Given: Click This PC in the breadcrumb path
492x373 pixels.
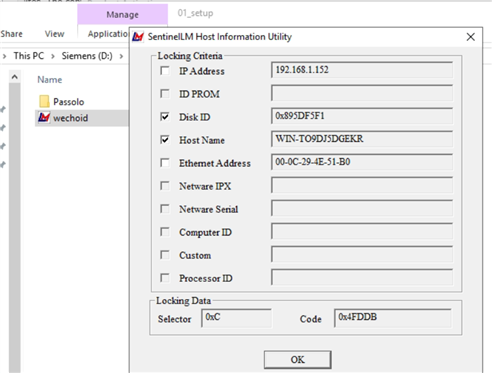Looking at the screenshot, I should click(x=29, y=56).
